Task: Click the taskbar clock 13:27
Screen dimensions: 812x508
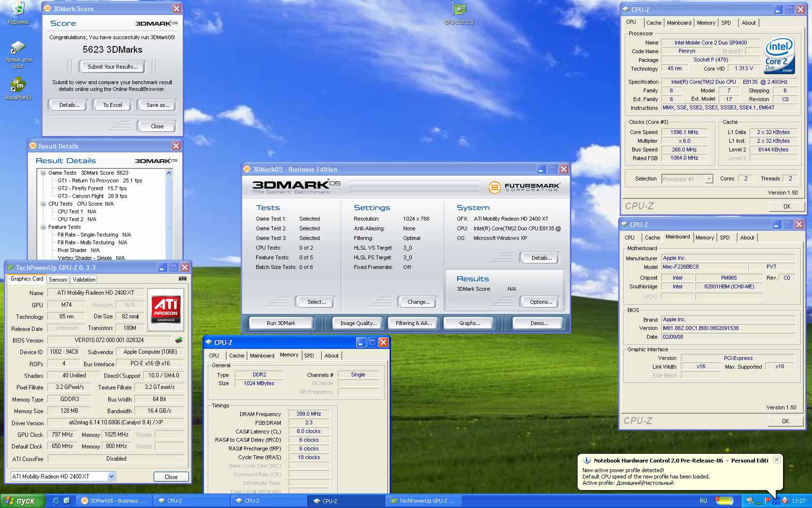Action: 798,501
